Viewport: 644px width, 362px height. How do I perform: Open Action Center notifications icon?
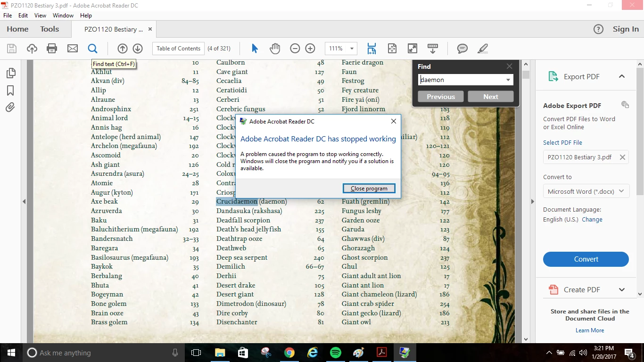pyautogui.click(x=629, y=353)
